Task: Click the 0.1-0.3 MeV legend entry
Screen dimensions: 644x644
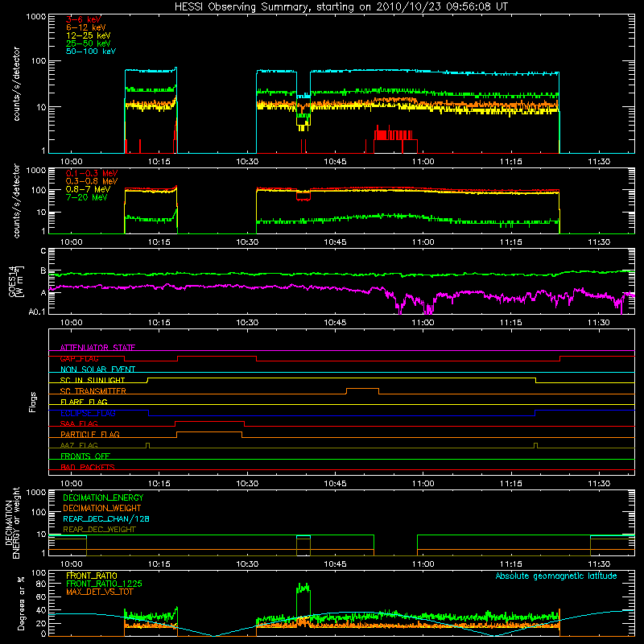Action: point(92,173)
